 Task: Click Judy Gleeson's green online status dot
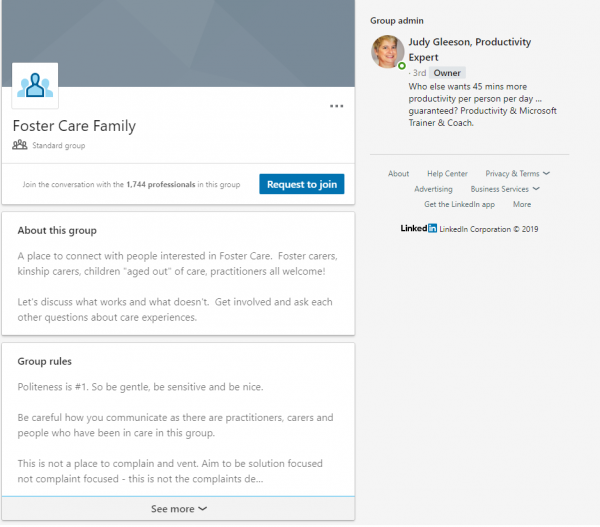(x=401, y=66)
